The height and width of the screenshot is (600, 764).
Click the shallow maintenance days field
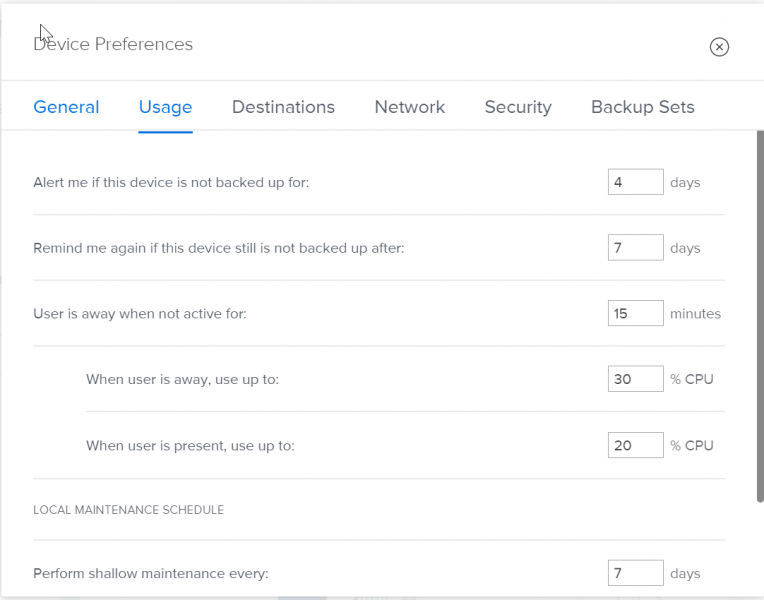(x=635, y=573)
